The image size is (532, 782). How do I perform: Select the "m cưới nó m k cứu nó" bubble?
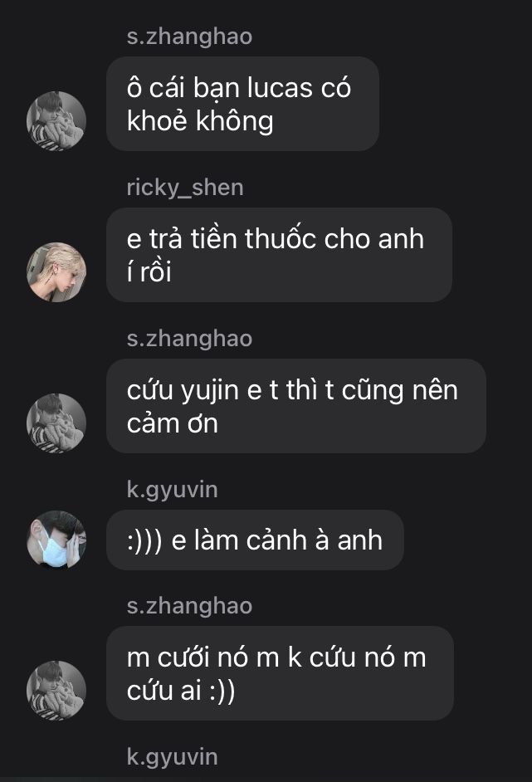280,673
